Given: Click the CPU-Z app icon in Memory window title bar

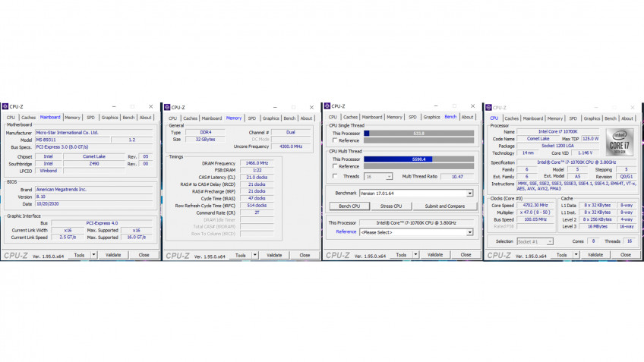Looking at the screenshot, I should (167, 107).
